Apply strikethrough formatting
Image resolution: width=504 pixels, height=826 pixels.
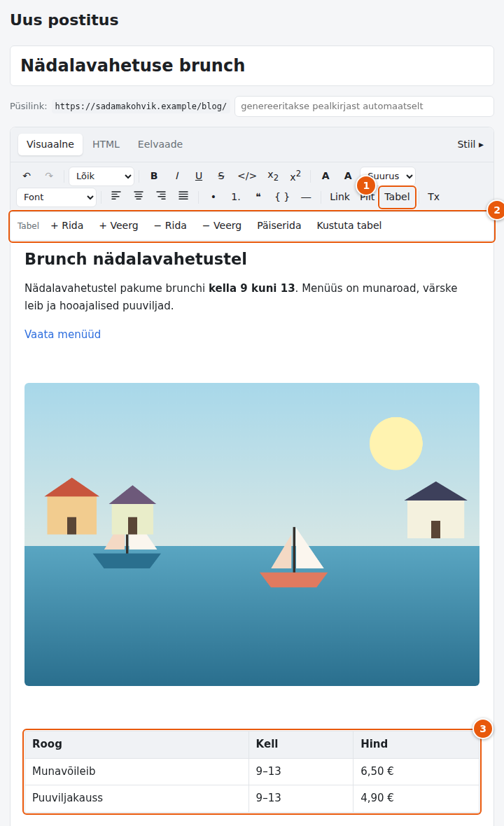click(221, 176)
